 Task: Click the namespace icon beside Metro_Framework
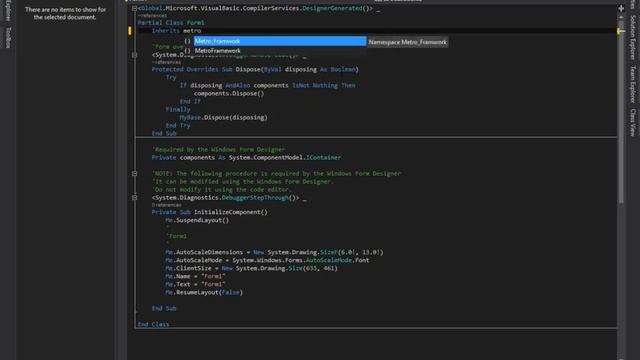[x=187, y=41]
